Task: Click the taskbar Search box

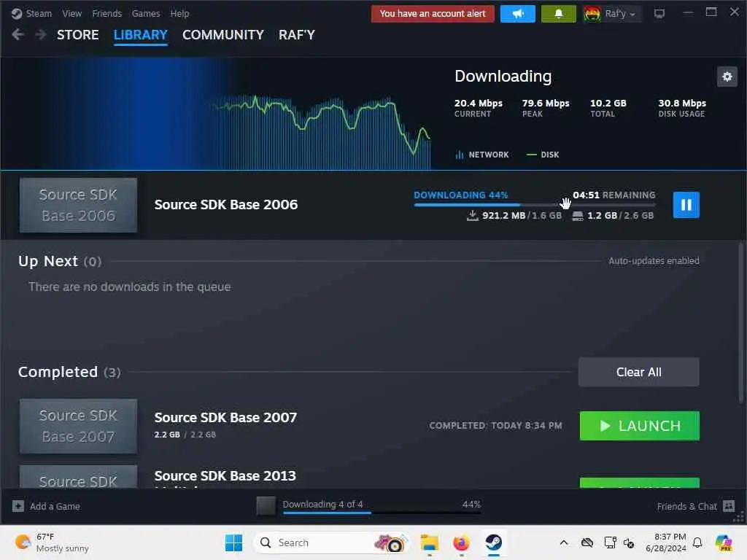Action: (x=332, y=542)
